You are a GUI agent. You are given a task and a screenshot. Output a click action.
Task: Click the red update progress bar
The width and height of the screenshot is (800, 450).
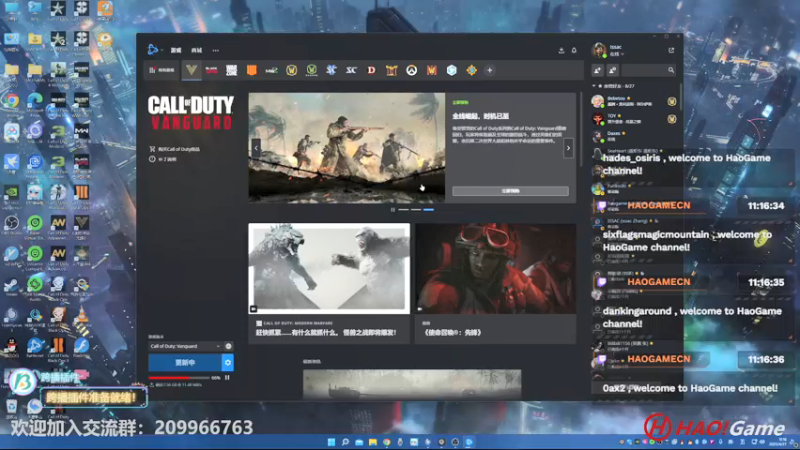tap(179, 378)
